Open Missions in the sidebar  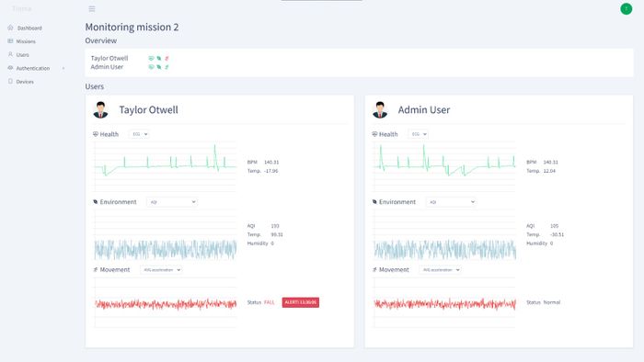point(26,41)
